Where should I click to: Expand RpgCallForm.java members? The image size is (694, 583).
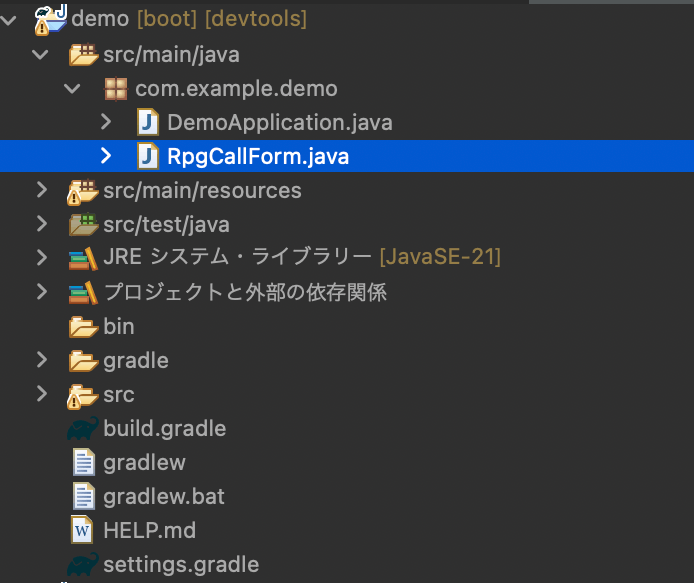tap(106, 156)
